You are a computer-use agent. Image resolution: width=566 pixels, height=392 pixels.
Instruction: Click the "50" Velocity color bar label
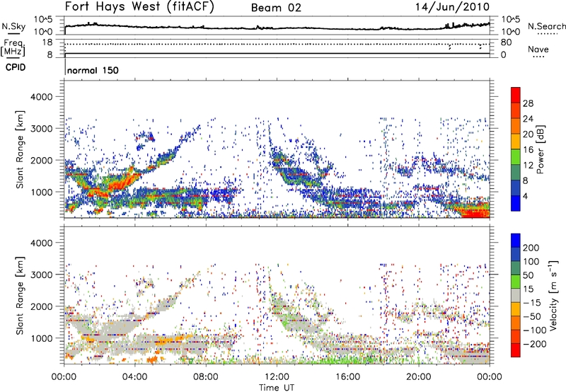click(529, 275)
